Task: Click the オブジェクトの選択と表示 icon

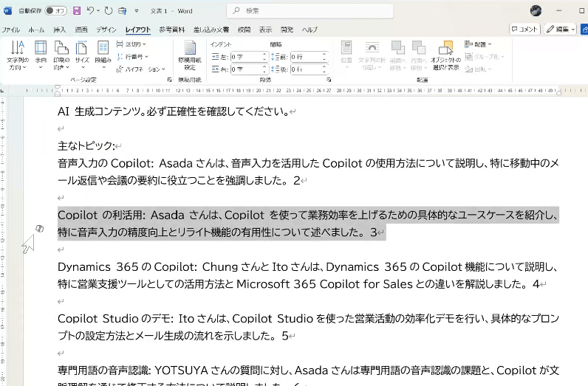Action: pos(445,55)
